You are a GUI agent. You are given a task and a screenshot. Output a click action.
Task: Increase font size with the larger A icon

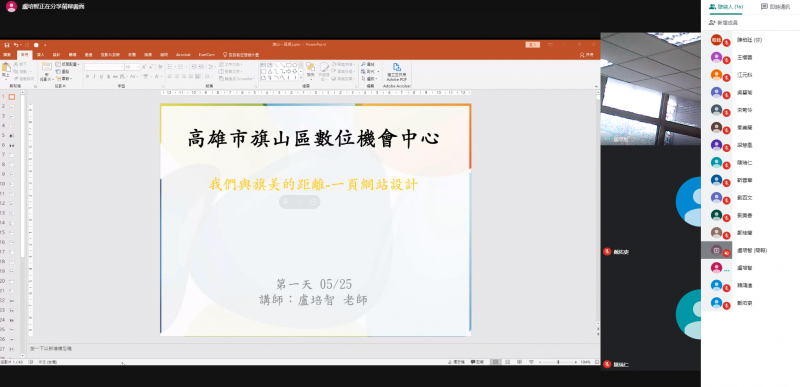144,67
